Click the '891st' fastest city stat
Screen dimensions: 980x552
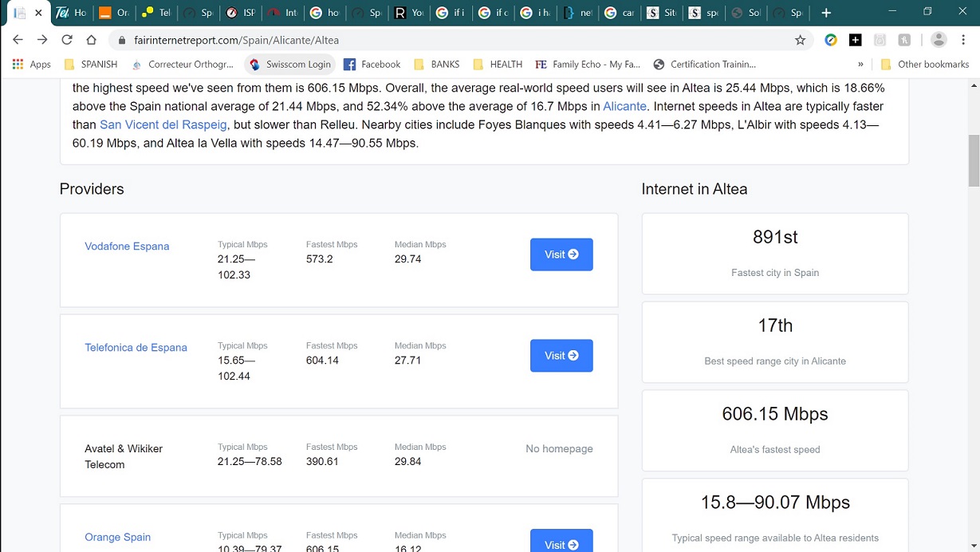tap(775, 237)
